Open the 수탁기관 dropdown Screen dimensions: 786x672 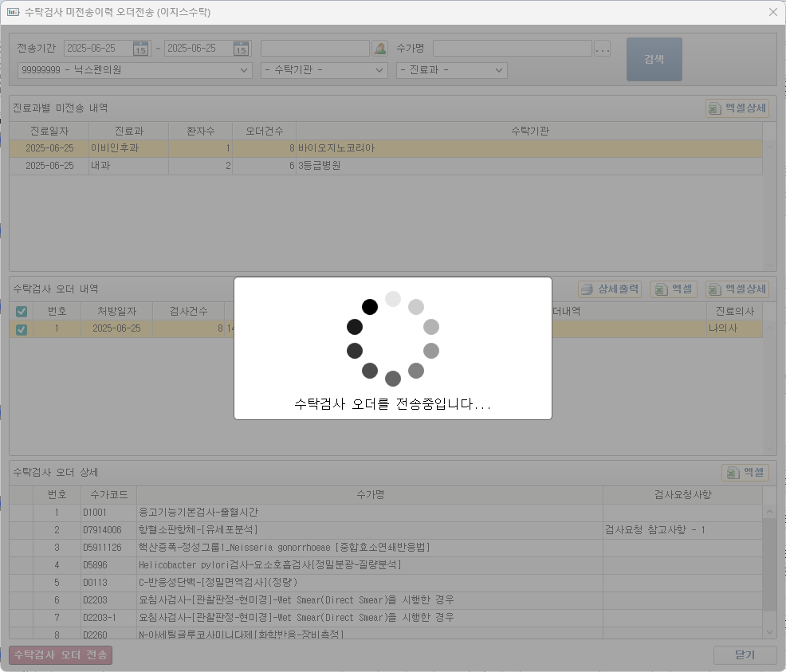point(380,70)
